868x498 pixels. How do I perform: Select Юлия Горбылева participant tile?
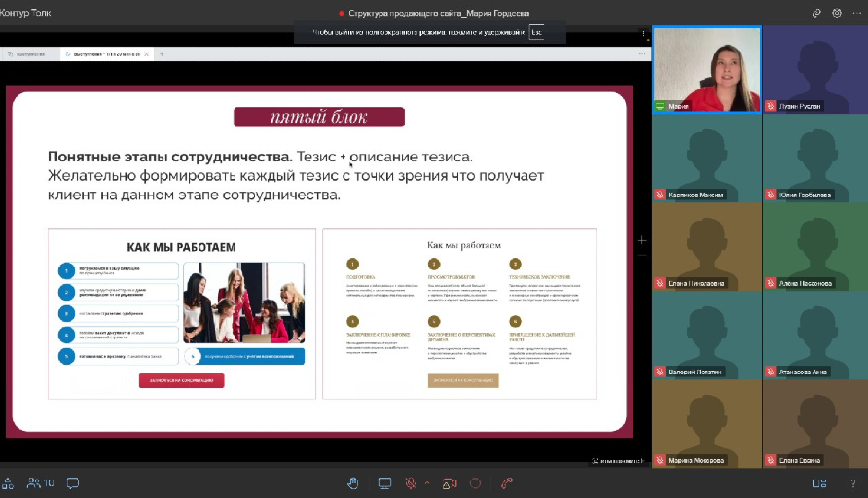tap(815, 159)
